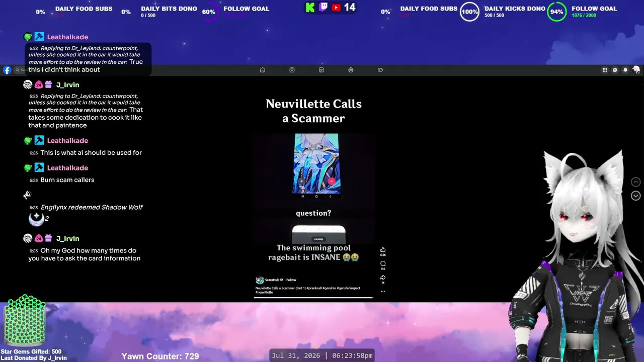
Task: Open the Facebook apps grid menu
Action: 605,70
